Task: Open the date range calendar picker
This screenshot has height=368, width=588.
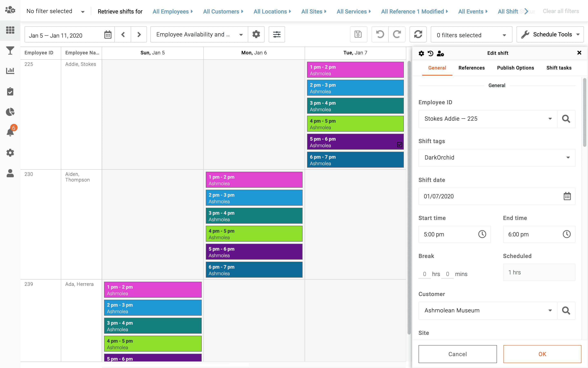Action: pos(108,35)
